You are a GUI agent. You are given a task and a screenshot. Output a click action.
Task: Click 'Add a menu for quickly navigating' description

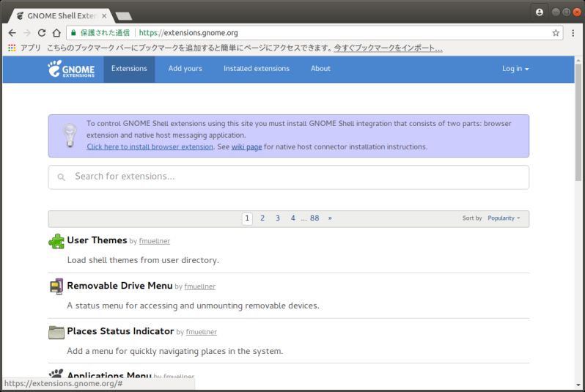(175, 352)
